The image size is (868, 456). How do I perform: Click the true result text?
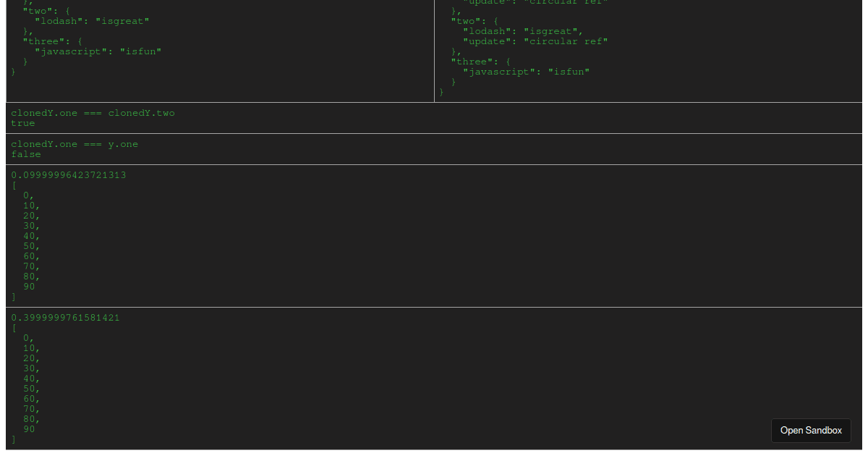22,123
